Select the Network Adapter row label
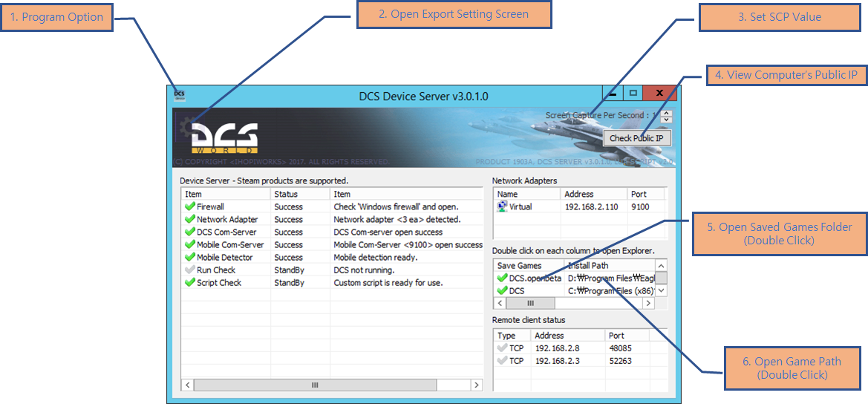868x404 pixels. tap(227, 219)
